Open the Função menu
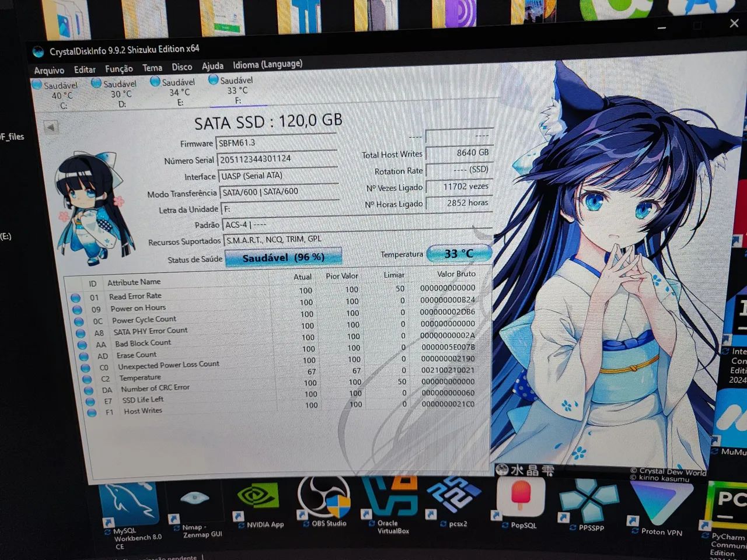Viewport: 747px width, 560px height. 119,69
